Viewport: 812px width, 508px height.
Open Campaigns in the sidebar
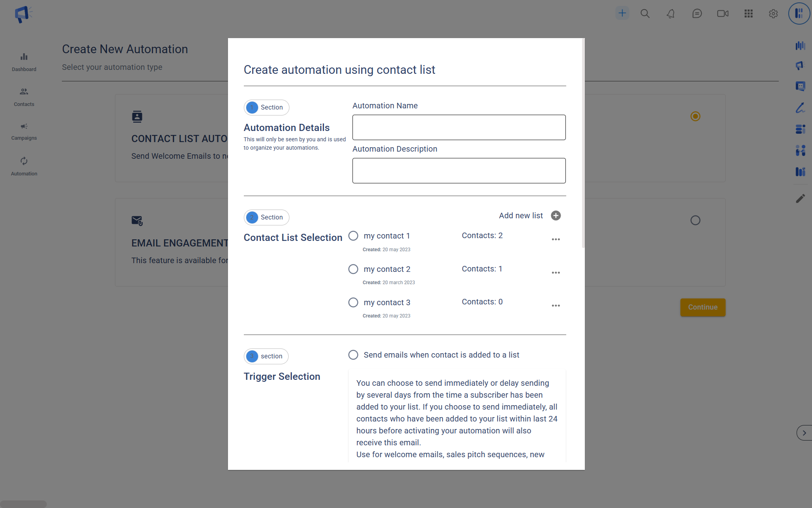pyautogui.click(x=24, y=131)
